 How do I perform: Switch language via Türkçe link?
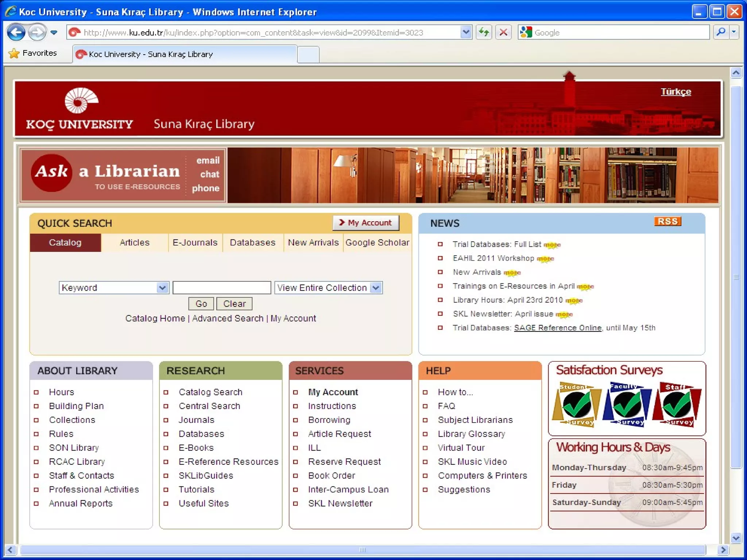(x=676, y=92)
